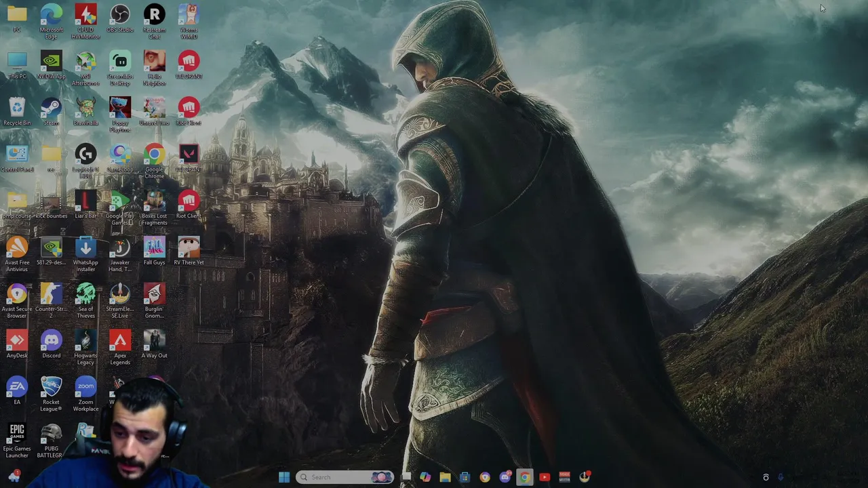The width and height of the screenshot is (868, 488).
Task: Open Microsoft Store from the taskbar
Action: click(465, 477)
